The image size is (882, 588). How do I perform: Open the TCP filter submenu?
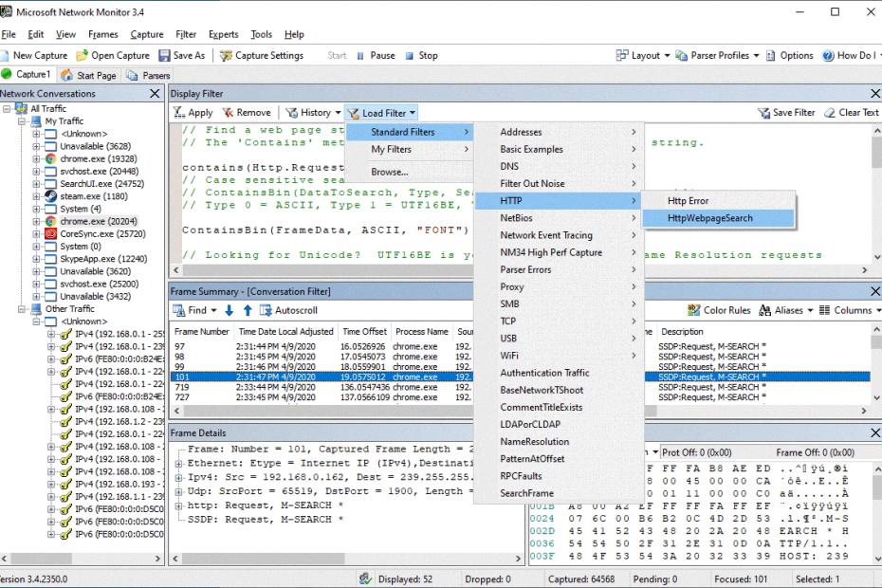(560, 322)
